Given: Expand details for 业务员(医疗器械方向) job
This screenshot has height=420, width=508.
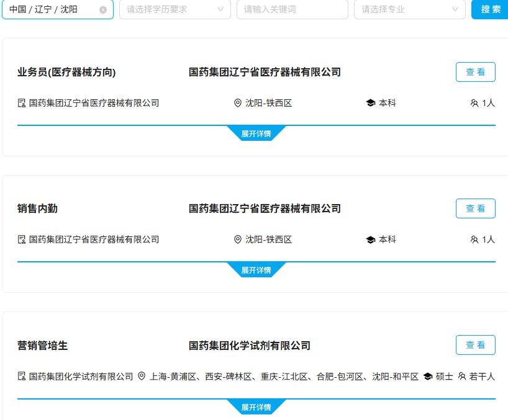Looking at the screenshot, I should point(256,133).
